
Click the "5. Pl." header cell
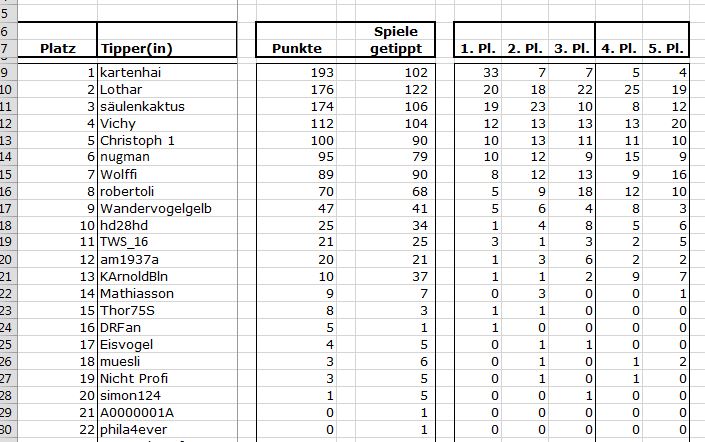pos(666,48)
